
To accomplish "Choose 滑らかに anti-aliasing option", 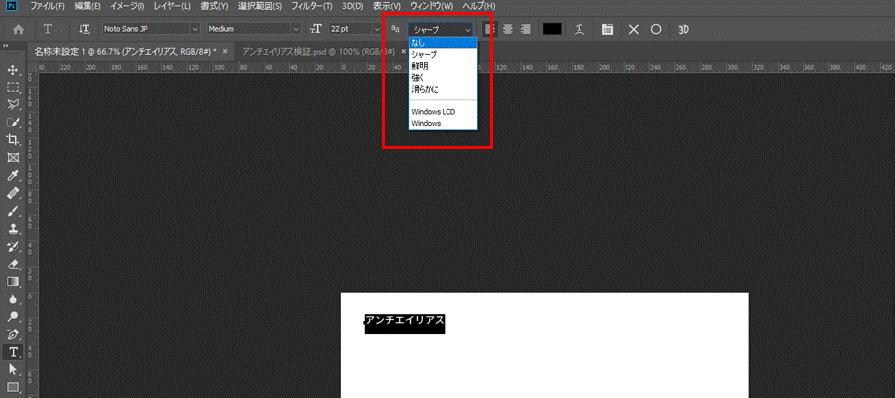I will click(443, 89).
